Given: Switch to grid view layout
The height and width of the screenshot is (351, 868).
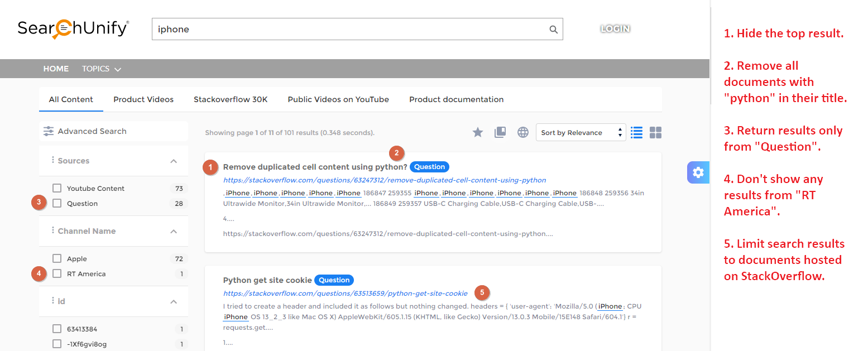Looking at the screenshot, I should click(x=656, y=132).
